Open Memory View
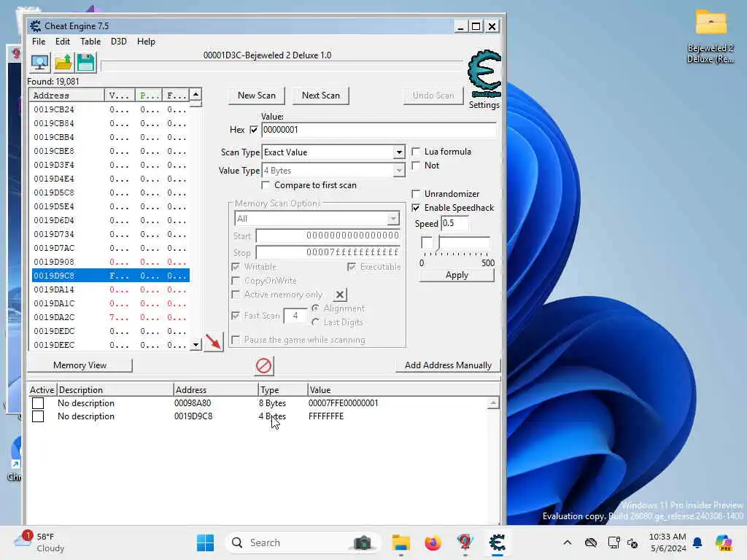 [x=80, y=365]
